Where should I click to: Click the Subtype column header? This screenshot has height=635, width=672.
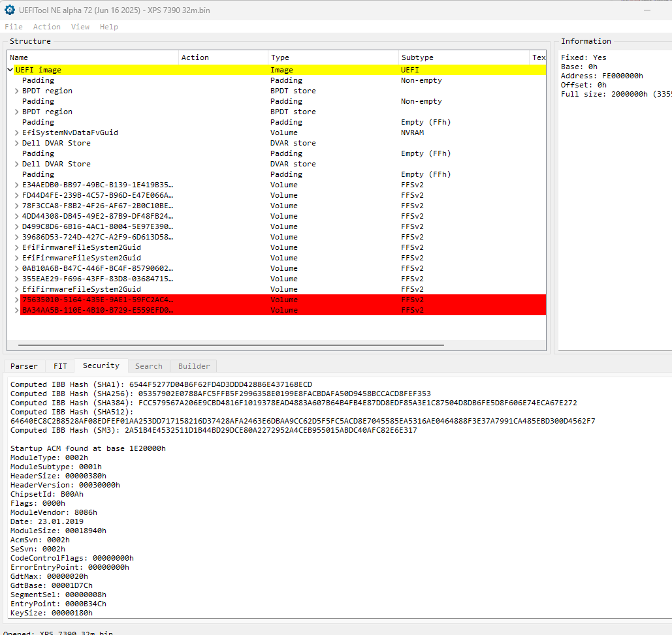click(x=464, y=57)
